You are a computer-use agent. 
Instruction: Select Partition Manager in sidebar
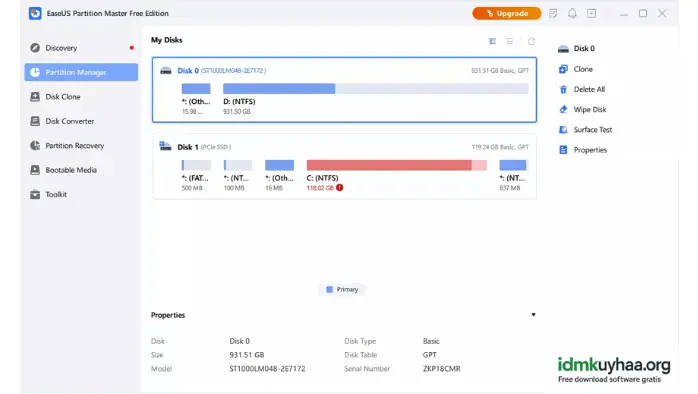tap(81, 72)
